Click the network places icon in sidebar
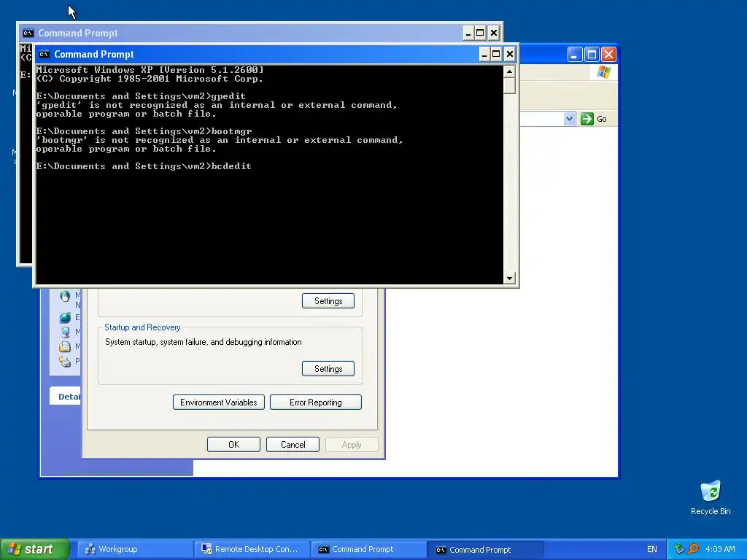Image resolution: width=747 pixels, height=560 pixels. 65,296
